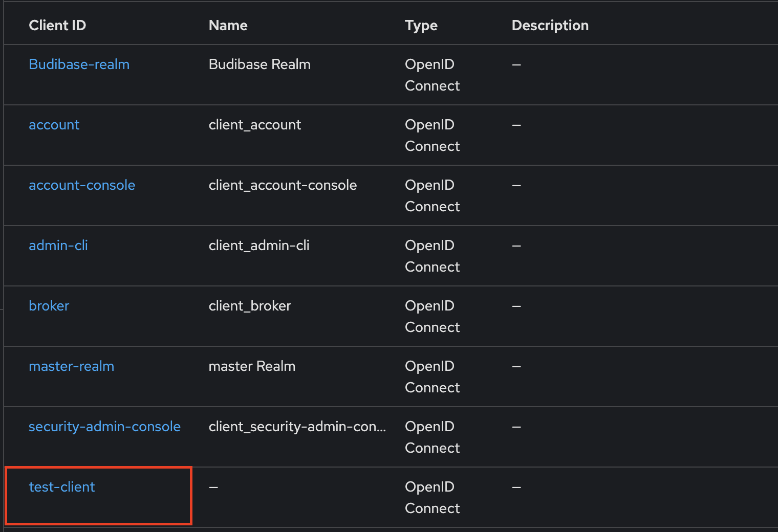778x532 pixels.
Task: Click the OpenID Connect type in account-console row
Action: point(433,196)
